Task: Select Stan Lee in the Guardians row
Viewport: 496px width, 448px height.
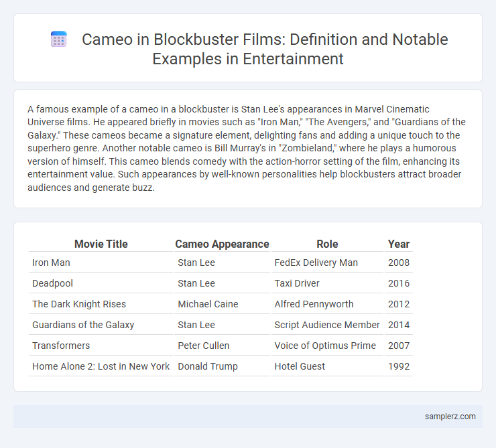Action: click(222, 325)
